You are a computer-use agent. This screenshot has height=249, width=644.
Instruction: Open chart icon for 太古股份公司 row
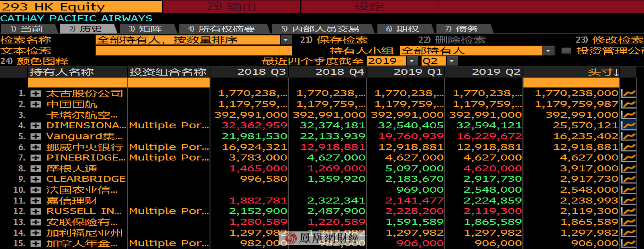(x=628, y=93)
